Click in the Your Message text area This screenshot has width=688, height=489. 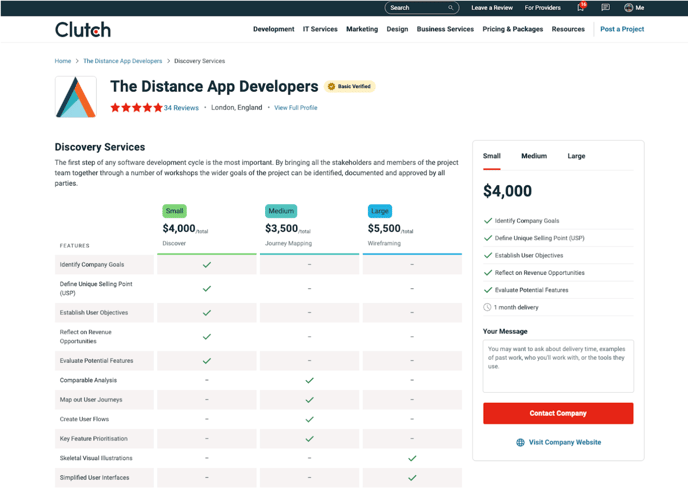pyautogui.click(x=558, y=366)
